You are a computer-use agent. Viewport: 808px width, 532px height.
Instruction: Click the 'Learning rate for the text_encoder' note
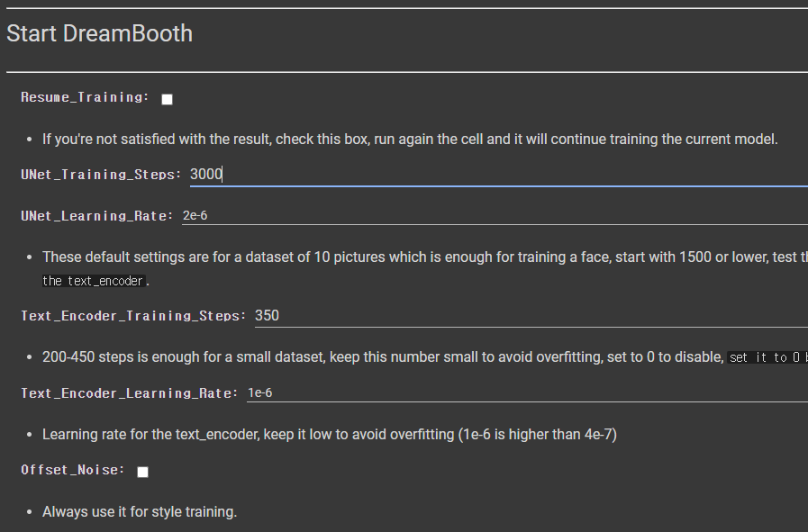[330, 435]
